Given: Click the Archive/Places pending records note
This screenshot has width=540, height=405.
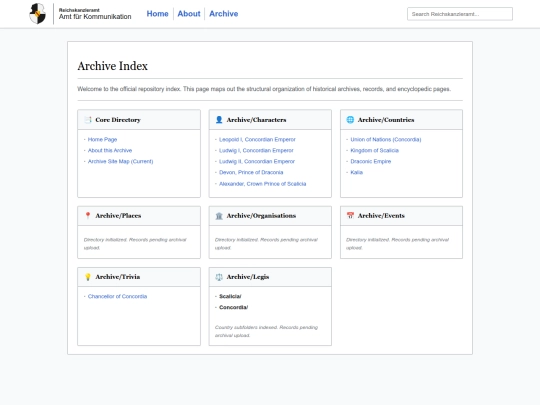Looking at the screenshot, I should 135,244.
